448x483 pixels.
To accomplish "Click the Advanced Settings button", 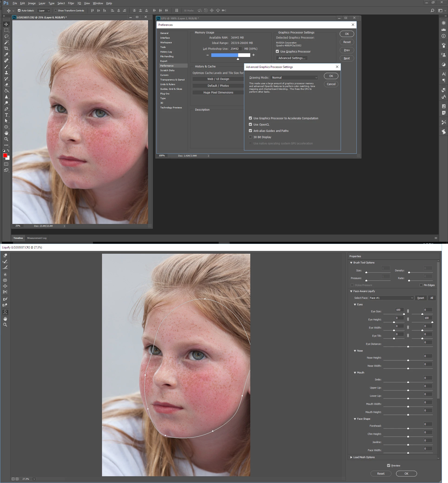I will [292, 58].
